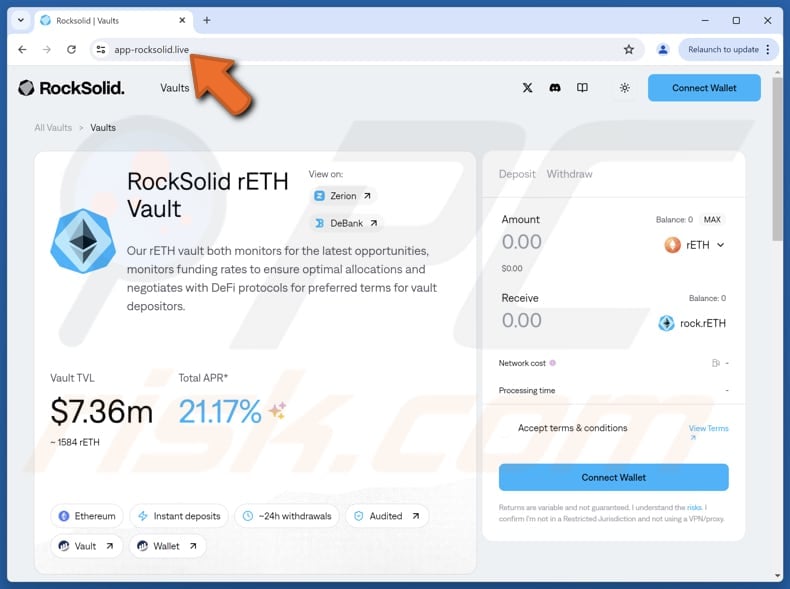Image resolution: width=790 pixels, height=589 pixels.
Task: Switch to the Withdraw tab
Action: click(569, 174)
